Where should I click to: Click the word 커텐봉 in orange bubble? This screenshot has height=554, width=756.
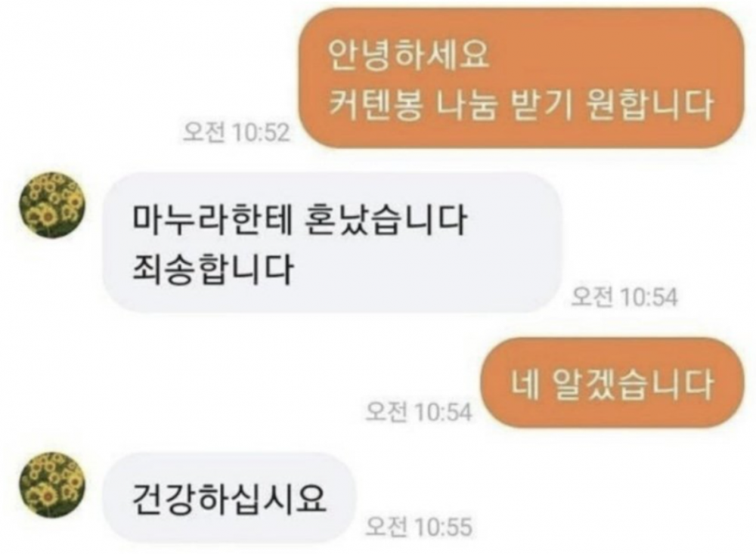click(376, 104)
